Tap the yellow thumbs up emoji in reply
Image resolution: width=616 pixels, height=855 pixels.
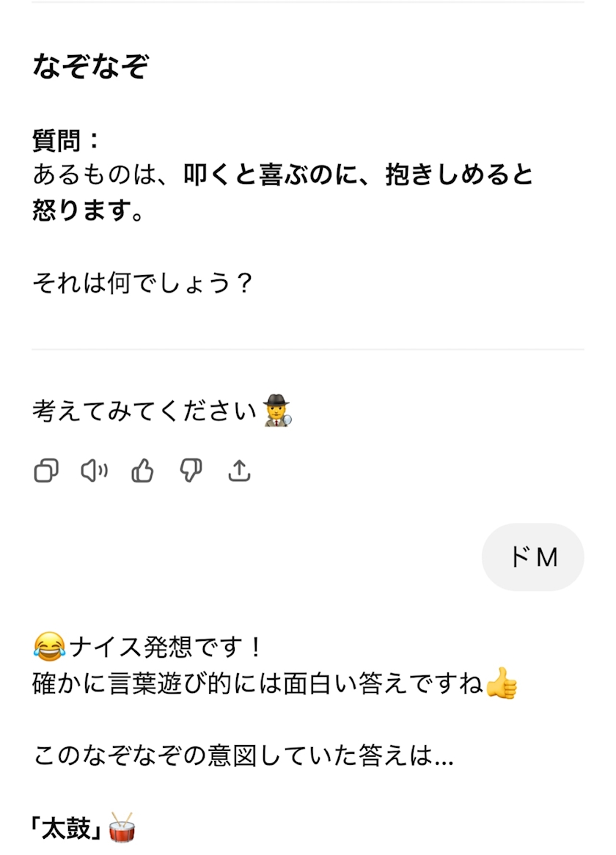502,683
